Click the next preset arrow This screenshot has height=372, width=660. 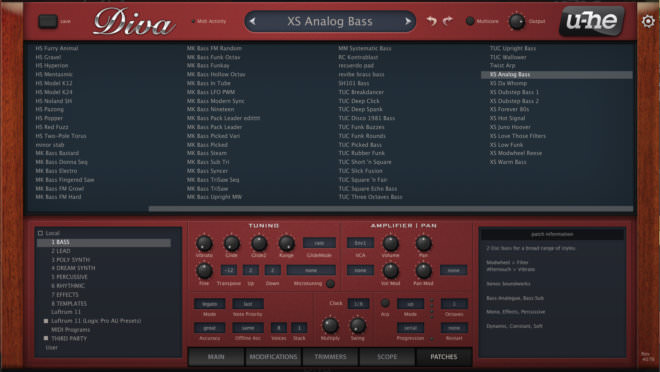[407, 21]
